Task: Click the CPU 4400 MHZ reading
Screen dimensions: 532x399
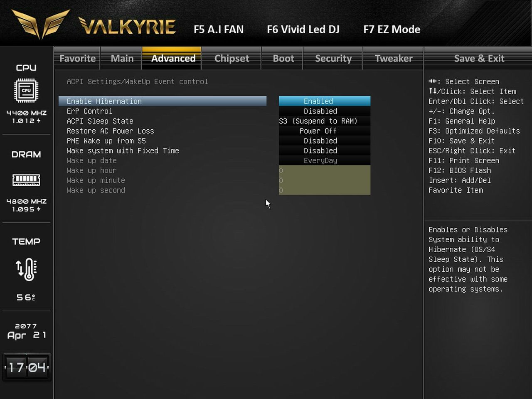Action: pyautogui.click(x=26, y=113)
